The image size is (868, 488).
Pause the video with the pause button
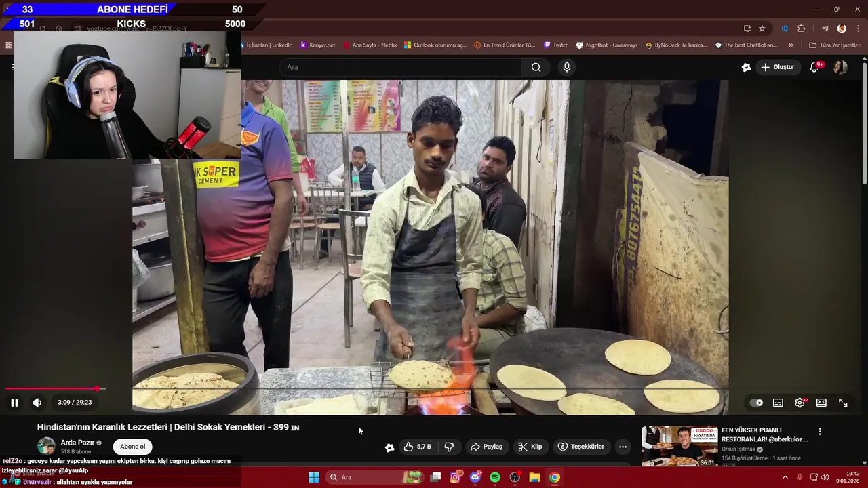point(14,403)
